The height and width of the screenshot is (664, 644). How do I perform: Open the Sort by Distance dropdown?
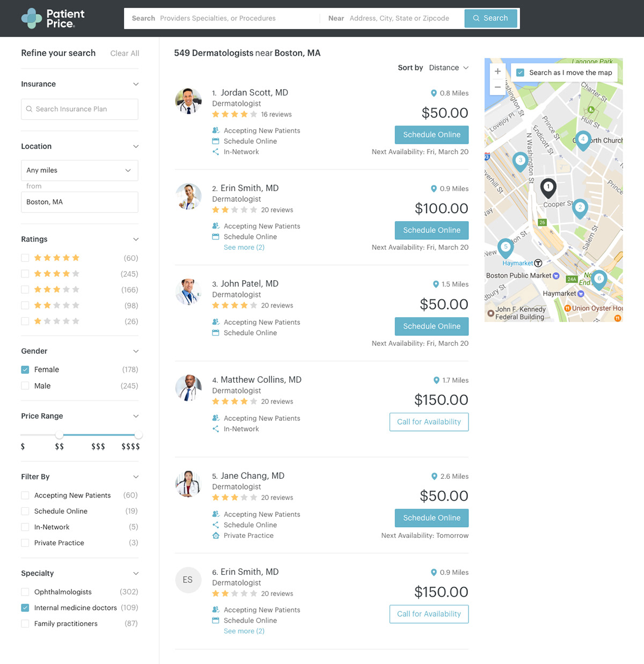(449, 68)
